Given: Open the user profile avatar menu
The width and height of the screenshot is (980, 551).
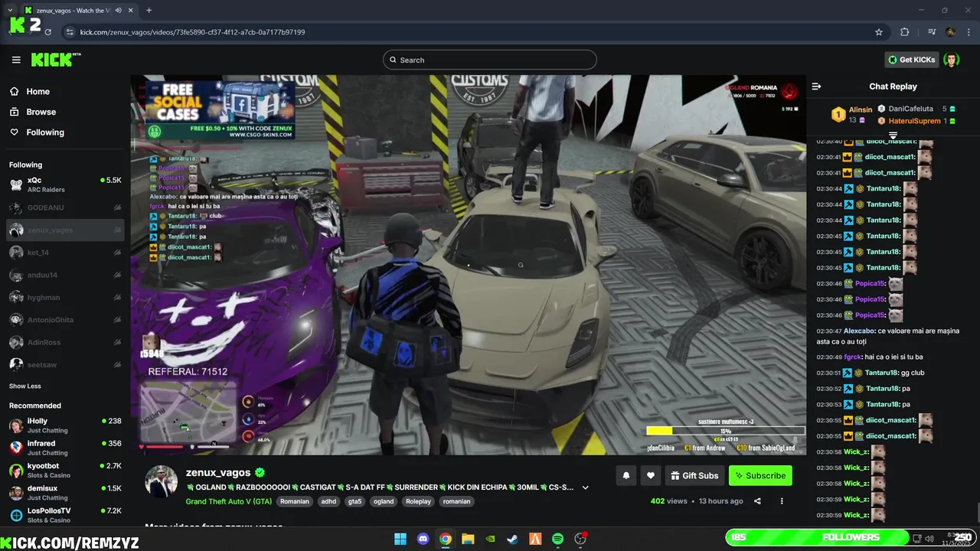Looking at the screenshot, I should (952, 60).
